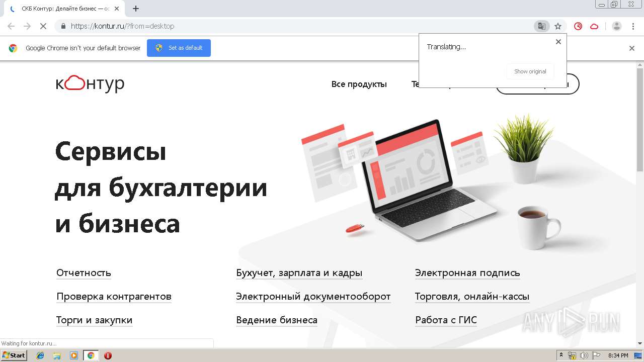Stop page loading with X button
Image resolution: width=644 pixels, height=362 pixels.
pos(43,26)
